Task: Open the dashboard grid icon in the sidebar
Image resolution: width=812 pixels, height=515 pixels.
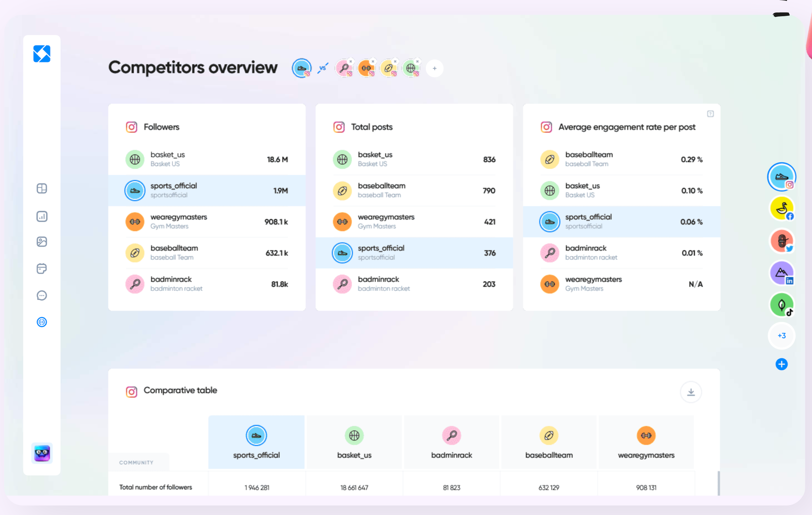Action: click(42, 188)
